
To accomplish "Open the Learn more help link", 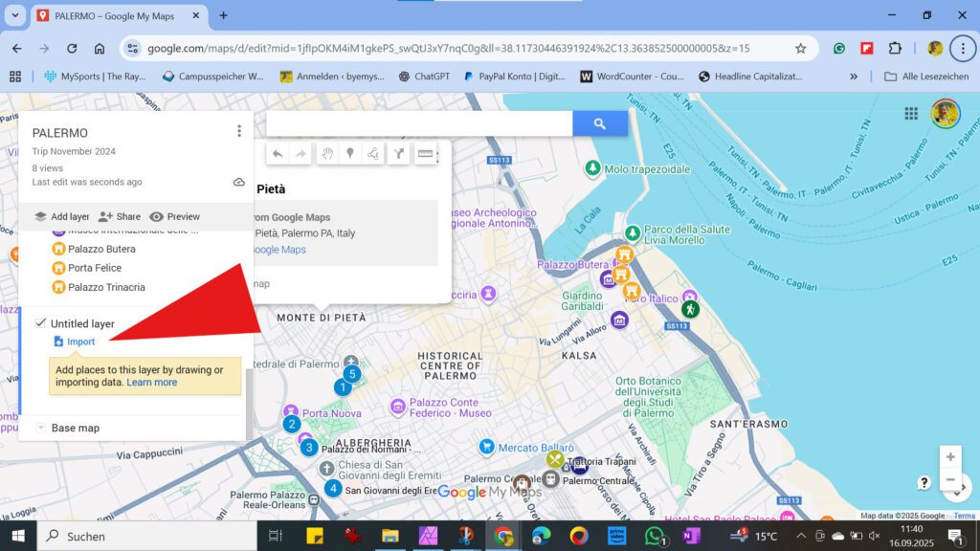I will [151, 382].
